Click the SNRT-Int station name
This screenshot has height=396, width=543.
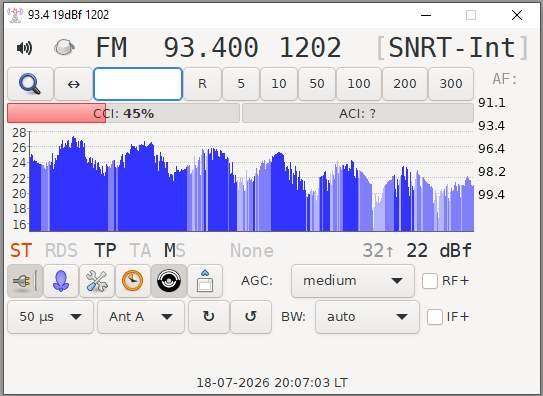point(452,47)
